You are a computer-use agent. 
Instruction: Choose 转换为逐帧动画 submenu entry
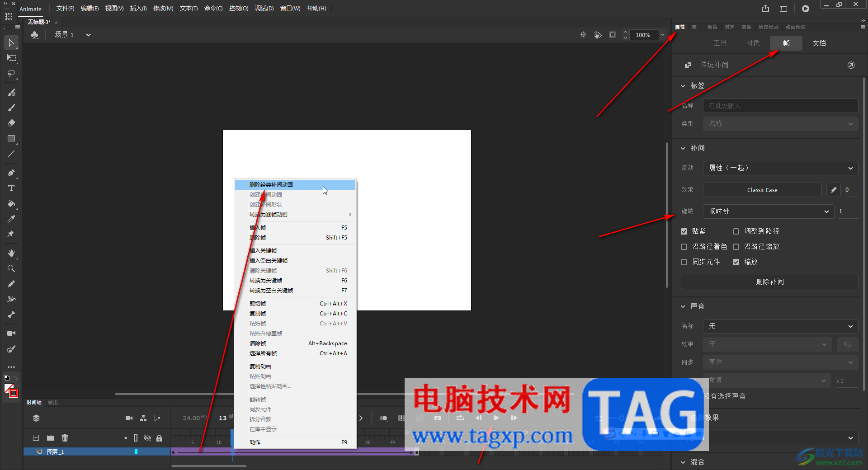pyautogui.click(x=295, y=215)
